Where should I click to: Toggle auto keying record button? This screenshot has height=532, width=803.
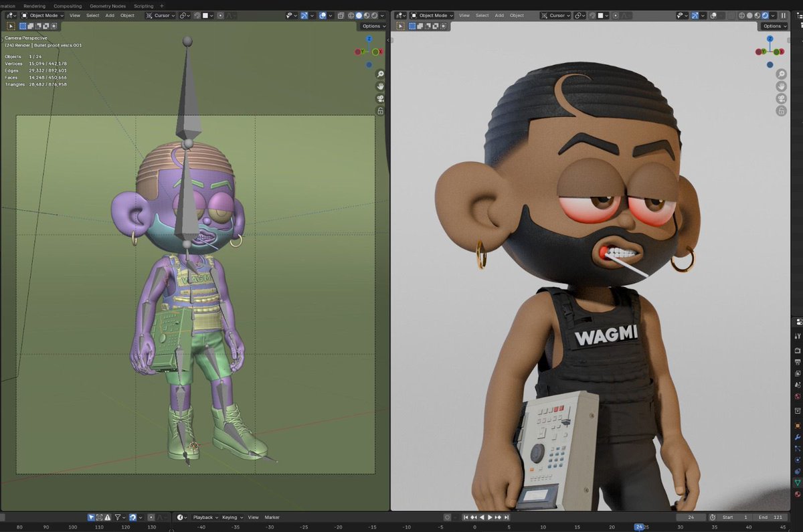coord(447,517)
